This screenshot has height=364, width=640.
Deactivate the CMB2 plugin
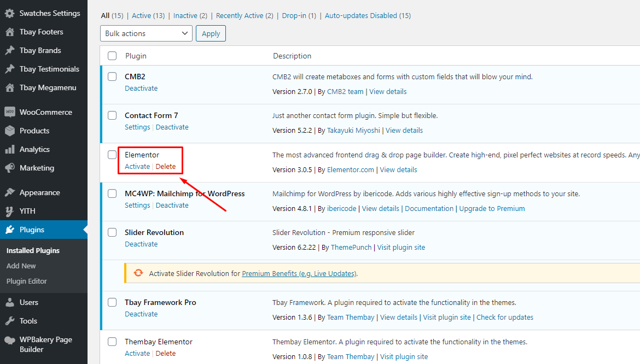point(141,88)
